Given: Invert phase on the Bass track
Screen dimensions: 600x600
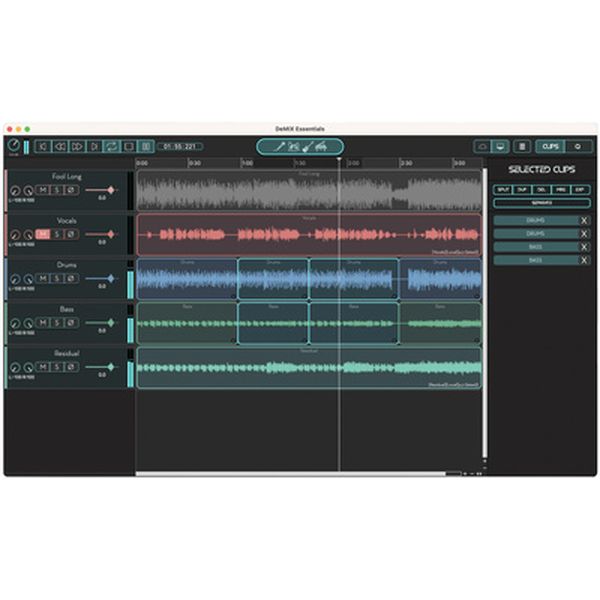Looking at the screenshot, I should pos(71,323).
